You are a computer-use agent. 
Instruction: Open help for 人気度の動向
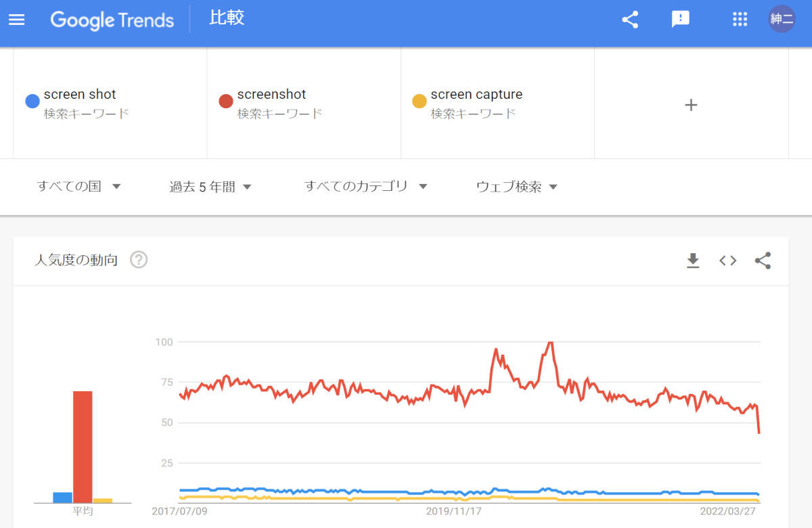[x=139, y=260]
